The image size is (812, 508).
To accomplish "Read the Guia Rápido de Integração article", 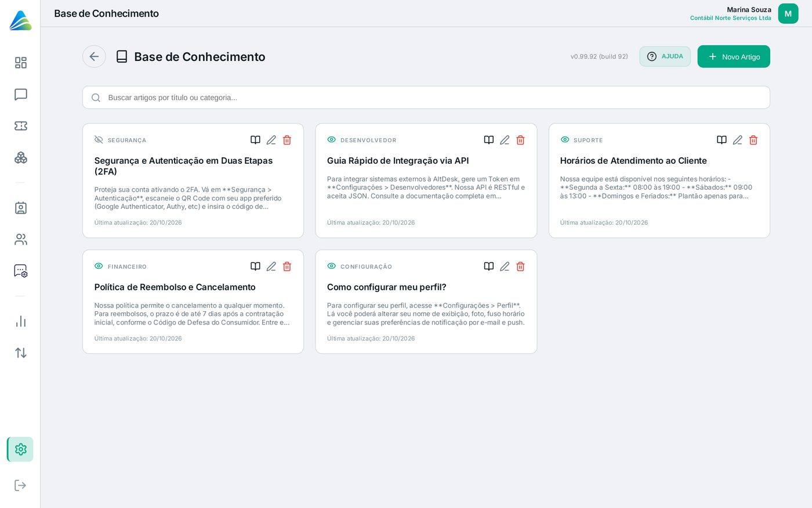I will click(x=489, y=140).
